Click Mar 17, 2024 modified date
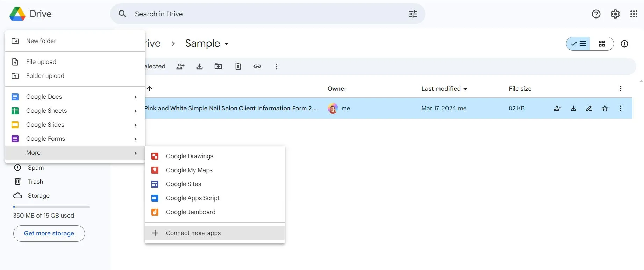The image size is (644, 270). coord(438,108)
